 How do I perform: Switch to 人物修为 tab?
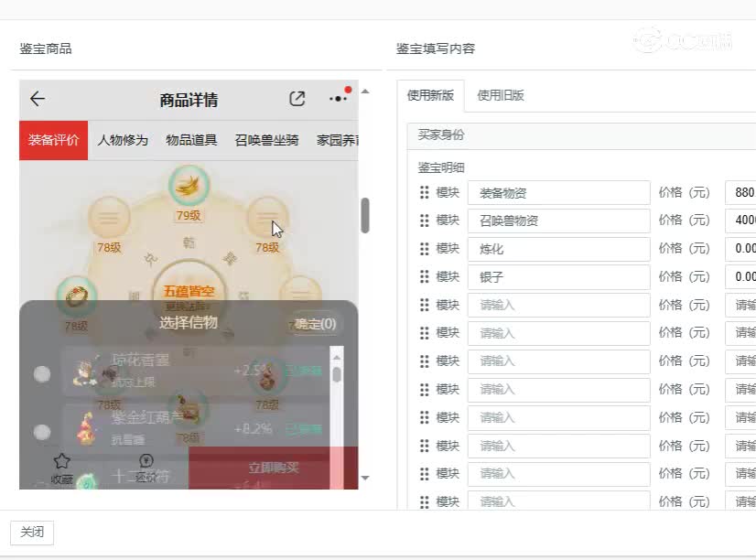[123, 140]
